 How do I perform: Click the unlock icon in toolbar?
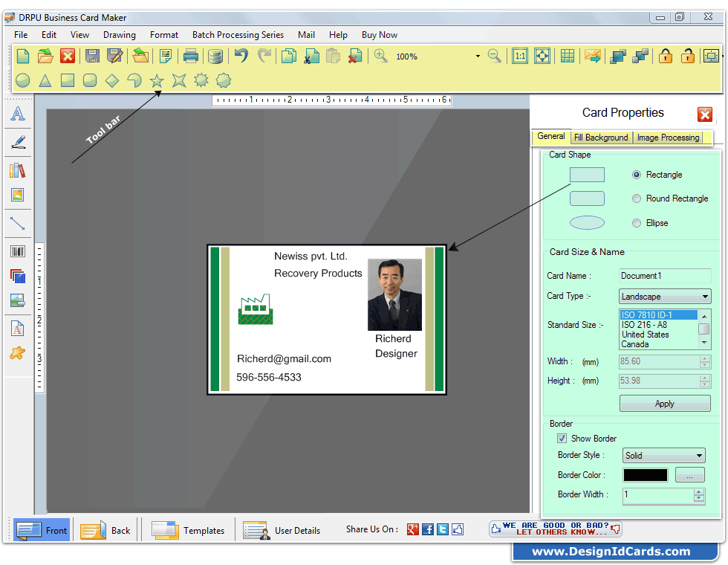coord(688,56)
